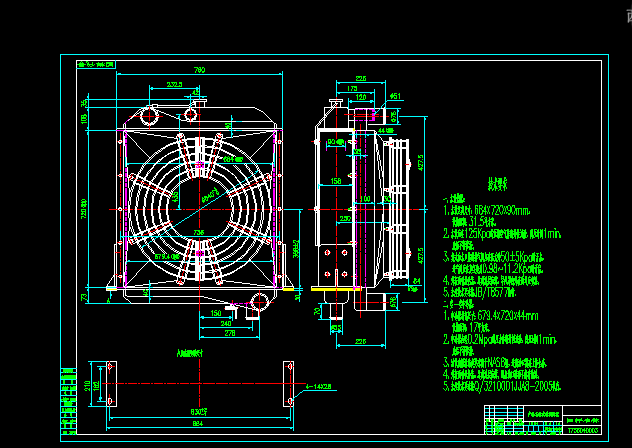Viewport: 632px width, 448px height.
Task: Select the 684x720x90mm note line
Action: click(487, 210)
